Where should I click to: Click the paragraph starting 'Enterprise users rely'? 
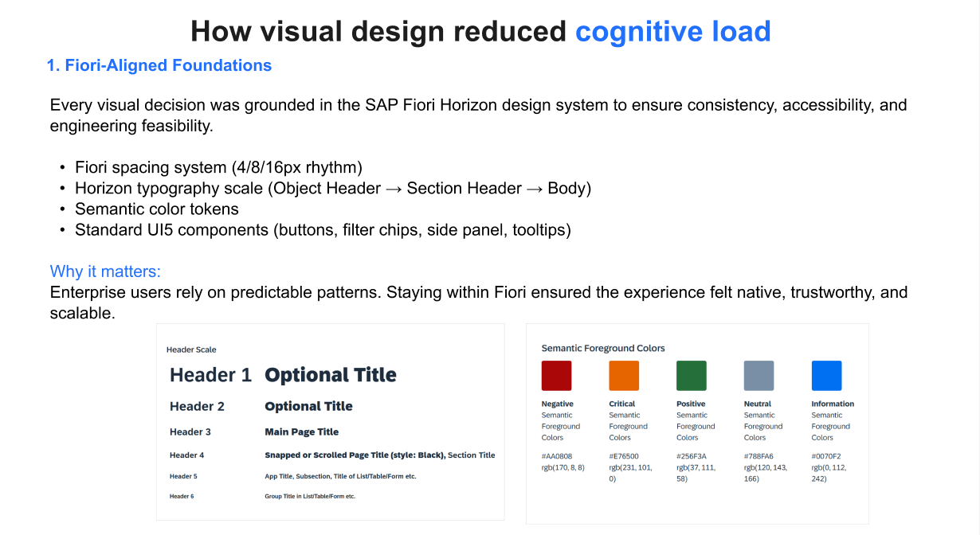tap(478, 303)
